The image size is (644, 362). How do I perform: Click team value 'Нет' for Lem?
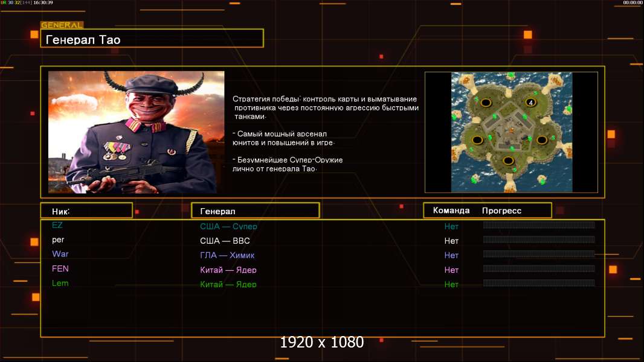(x=451, y=284)
